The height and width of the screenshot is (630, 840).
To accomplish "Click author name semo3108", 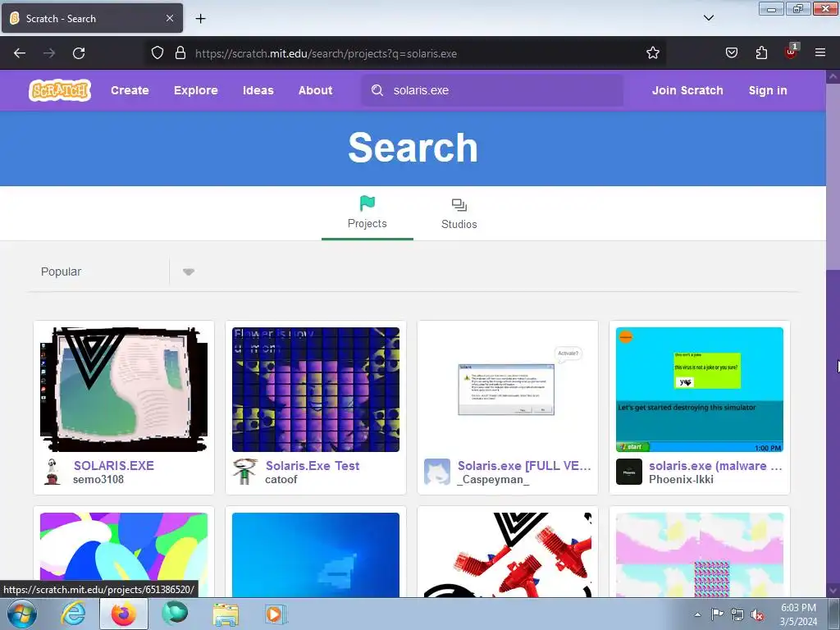I will [x=98, y=479].
